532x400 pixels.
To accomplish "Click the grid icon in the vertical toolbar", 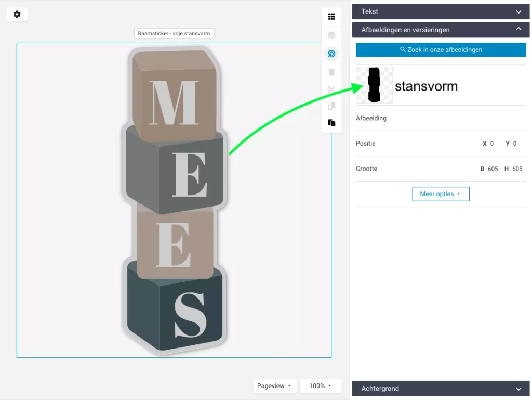I will pos(331,17).
